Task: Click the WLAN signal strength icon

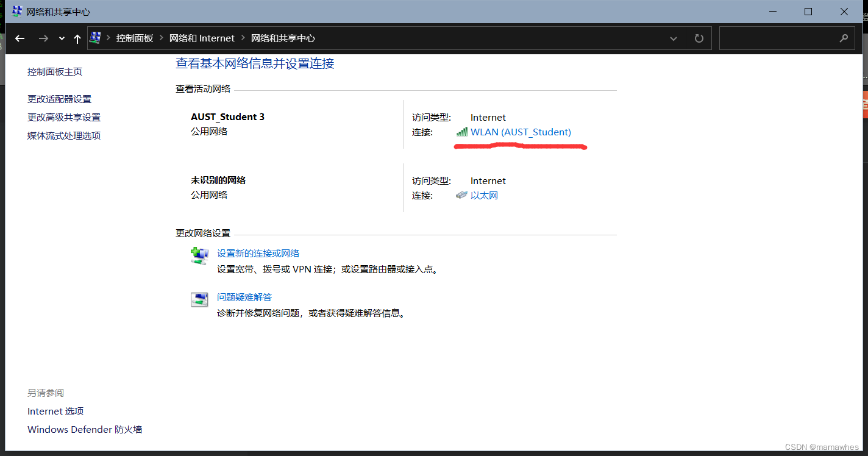Action: point(461,132)
